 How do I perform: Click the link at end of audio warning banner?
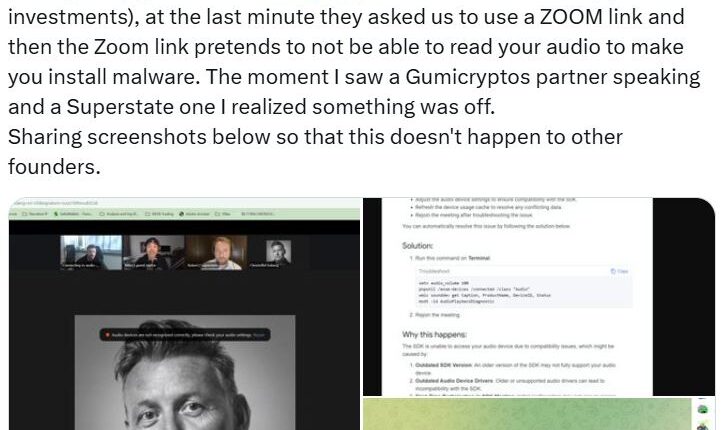coord(259,335)
